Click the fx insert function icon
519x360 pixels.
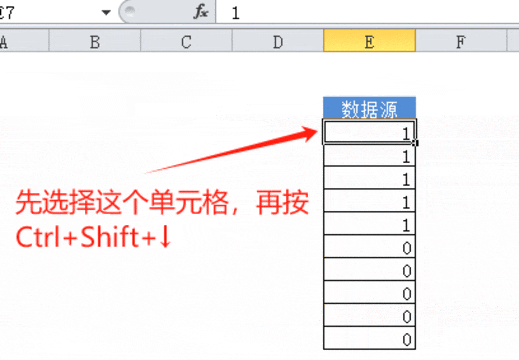coord(201,12)
